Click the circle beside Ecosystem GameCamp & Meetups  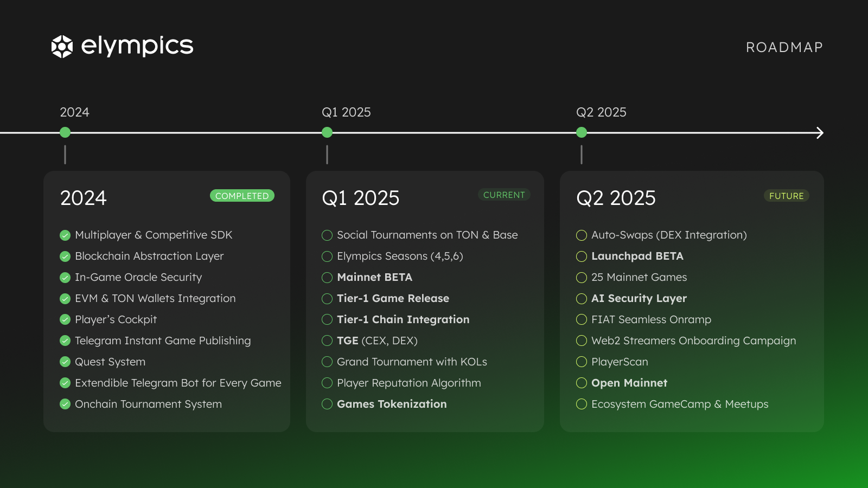[x=582, y=404]
